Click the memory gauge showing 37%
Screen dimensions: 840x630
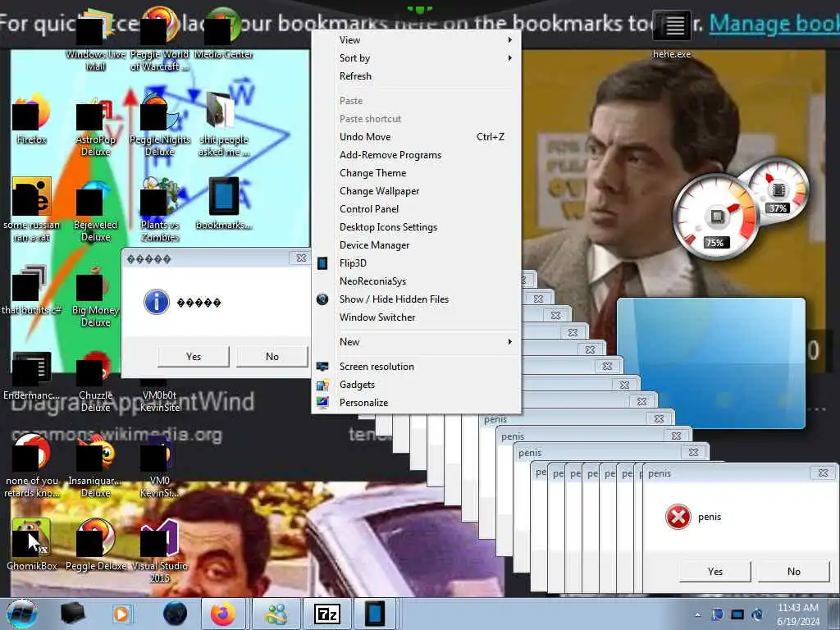click(x=778, y=190)
